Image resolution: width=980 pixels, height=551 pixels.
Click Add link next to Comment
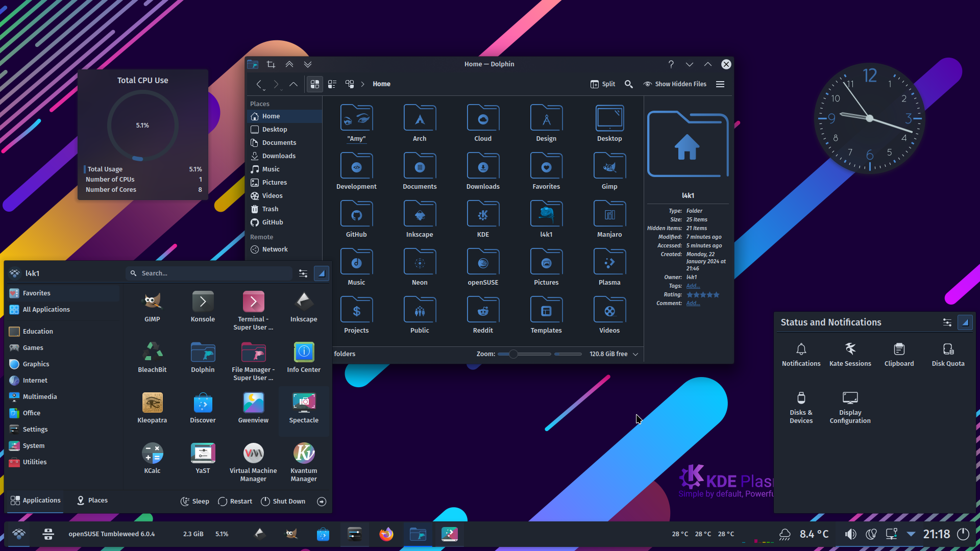click(693, 304)
